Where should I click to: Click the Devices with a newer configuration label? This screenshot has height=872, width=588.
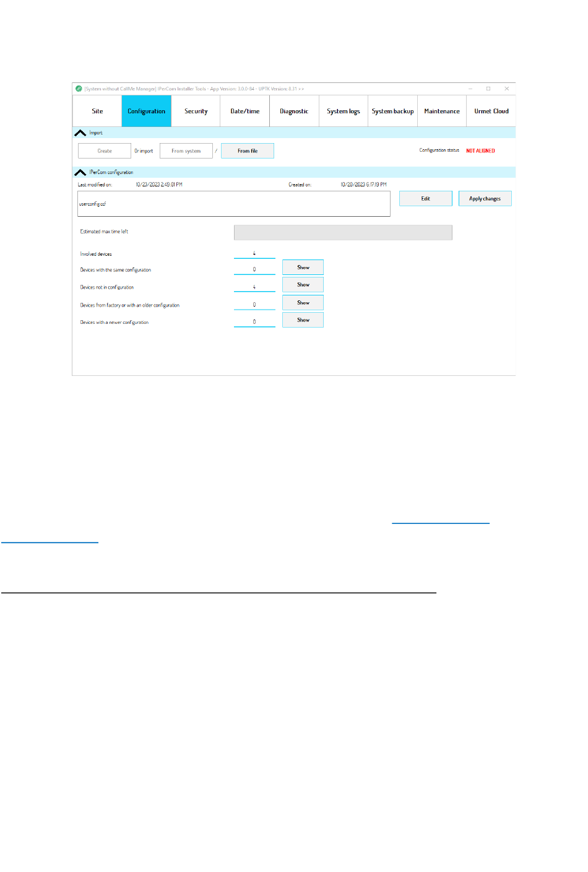tap(115, 323)
